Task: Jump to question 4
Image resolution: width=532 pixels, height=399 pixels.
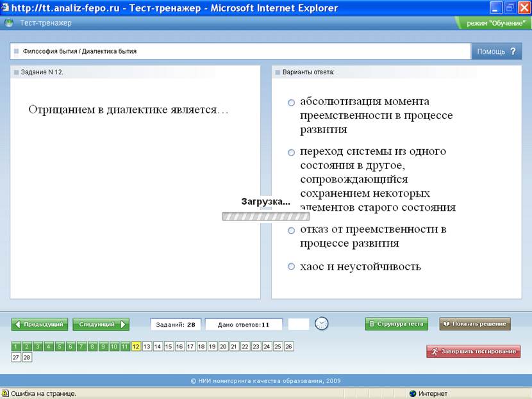Action: (x=49, y=346)
